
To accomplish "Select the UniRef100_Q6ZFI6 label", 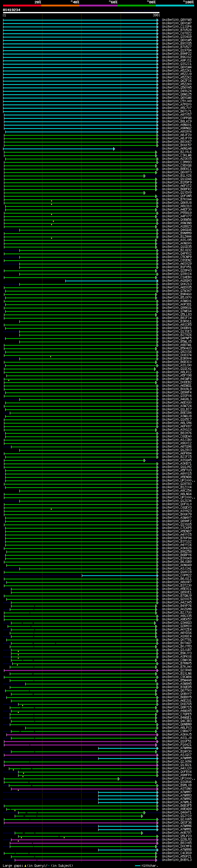I will point(177,81).
